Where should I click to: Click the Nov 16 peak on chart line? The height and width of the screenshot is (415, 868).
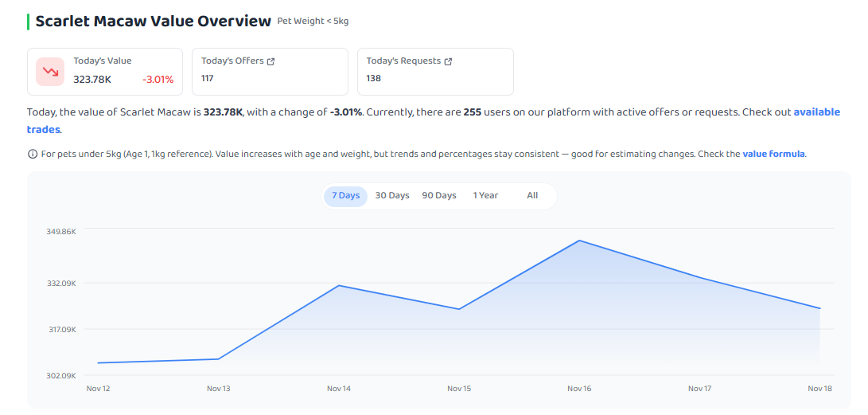click(579, 241)
